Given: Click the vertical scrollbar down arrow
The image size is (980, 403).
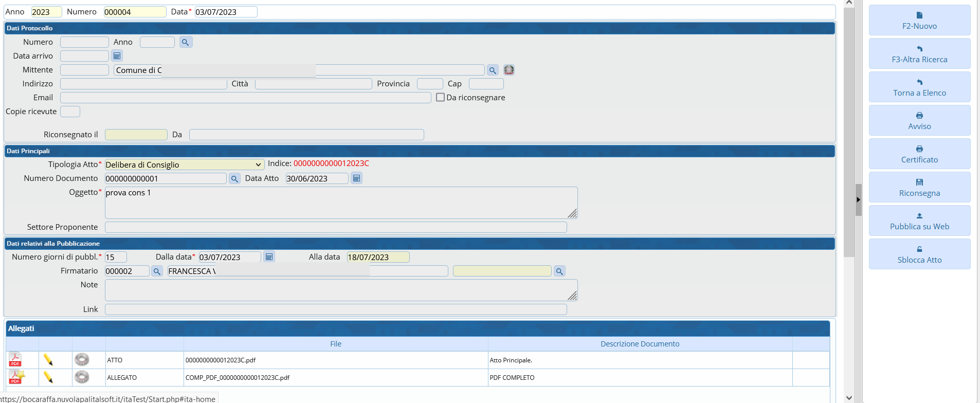Looking at the screenshot, I should click(x=849, y=397).
